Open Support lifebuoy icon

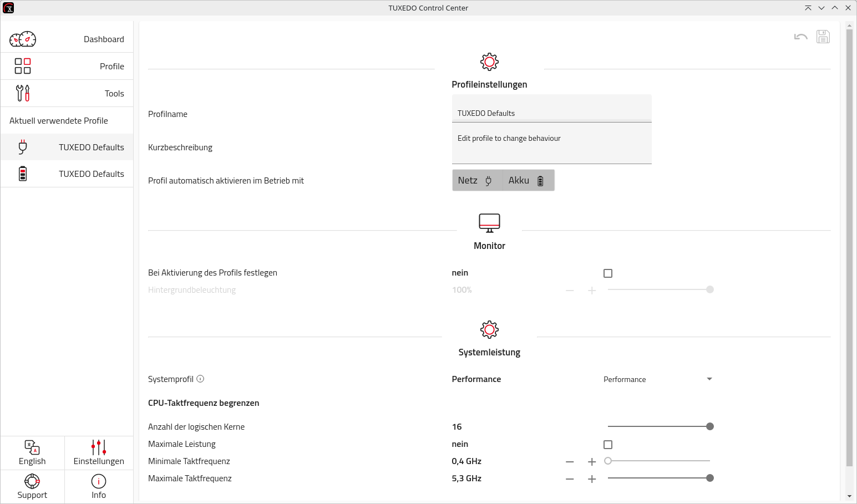click(x=32, y=481)
